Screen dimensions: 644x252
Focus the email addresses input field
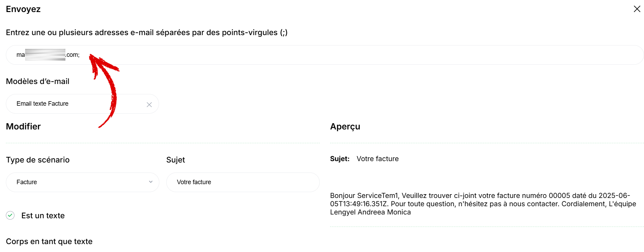tap(325, 55)
